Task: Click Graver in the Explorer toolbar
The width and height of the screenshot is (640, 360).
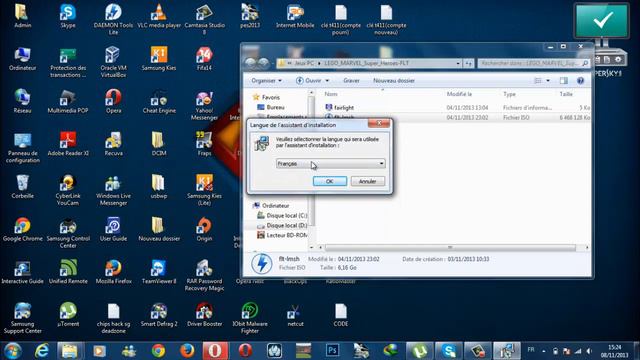Action: pos(351,81)
